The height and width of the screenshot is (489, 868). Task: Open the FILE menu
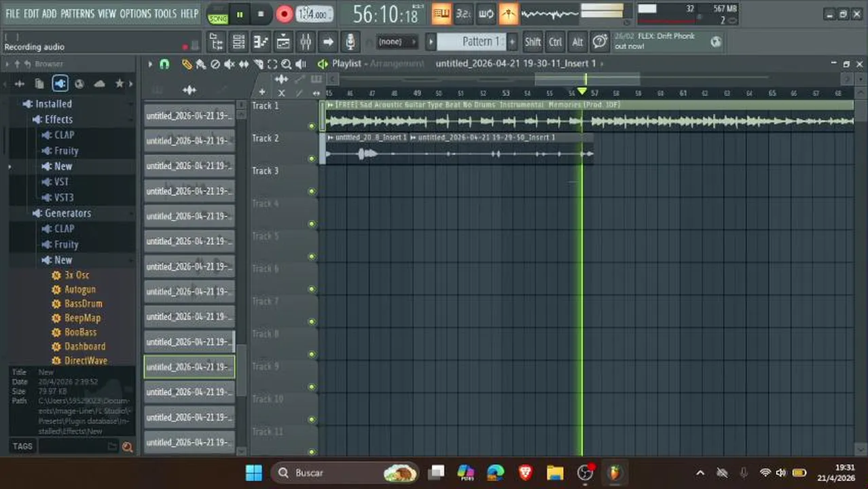click(13, 14)
